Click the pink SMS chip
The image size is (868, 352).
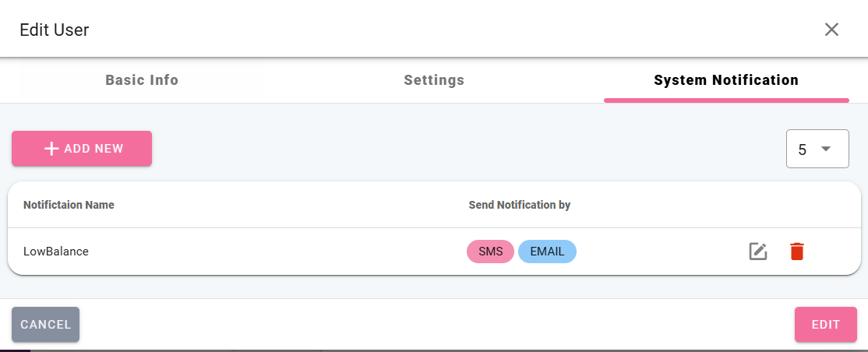(490, 252)
